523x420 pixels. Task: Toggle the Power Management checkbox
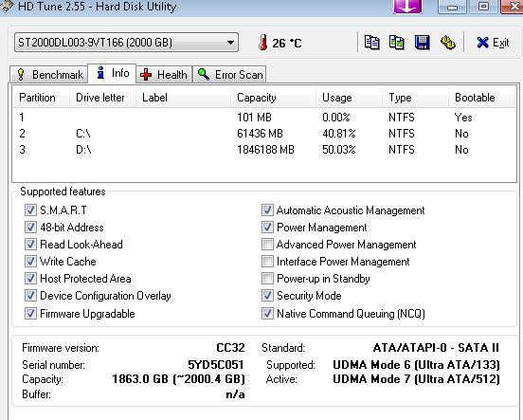(x=267, y=228)
